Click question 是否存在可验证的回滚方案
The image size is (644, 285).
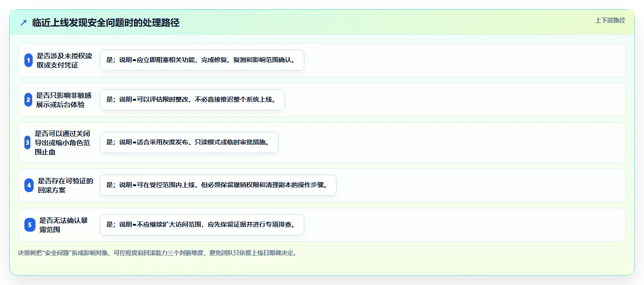coord(65,185)
